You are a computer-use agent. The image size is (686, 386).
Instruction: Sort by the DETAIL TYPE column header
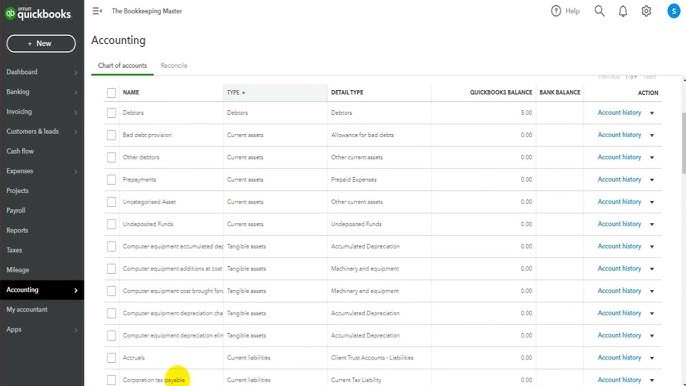click(x=347, y=92)
